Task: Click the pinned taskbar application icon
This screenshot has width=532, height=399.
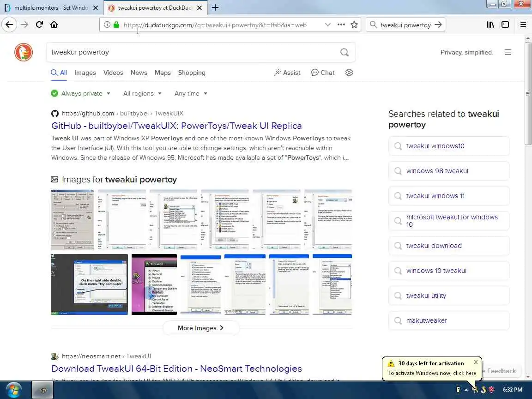Action: [x=43, y=390]
